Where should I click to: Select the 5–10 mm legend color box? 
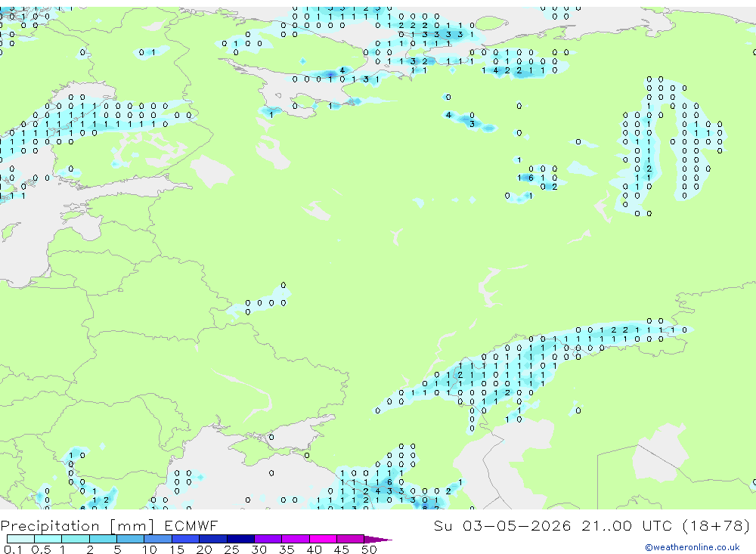click(131, 539)
